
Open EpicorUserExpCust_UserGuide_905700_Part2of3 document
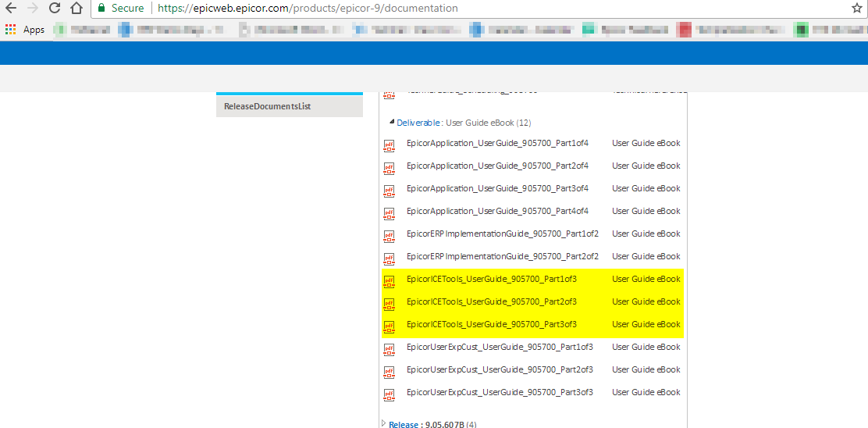[500, 370]
